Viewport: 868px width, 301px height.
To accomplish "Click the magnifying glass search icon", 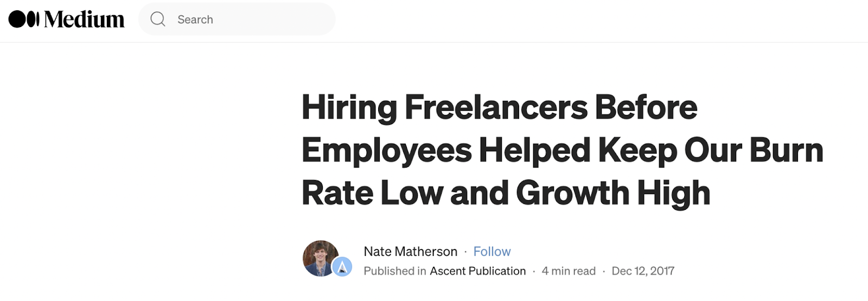I will (x=158, y=20).
